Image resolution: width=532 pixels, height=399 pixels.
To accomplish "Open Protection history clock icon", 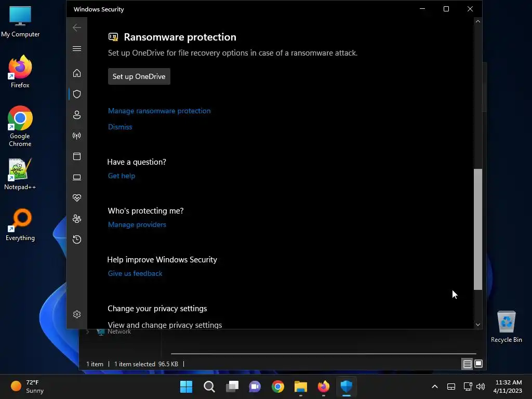I will pyautogui.click(x=77, y=240).
